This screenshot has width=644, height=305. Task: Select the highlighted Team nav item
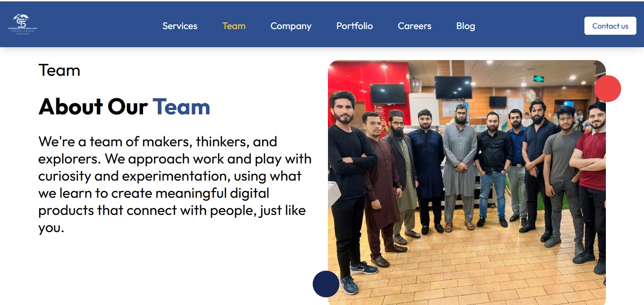coord(234,26)
